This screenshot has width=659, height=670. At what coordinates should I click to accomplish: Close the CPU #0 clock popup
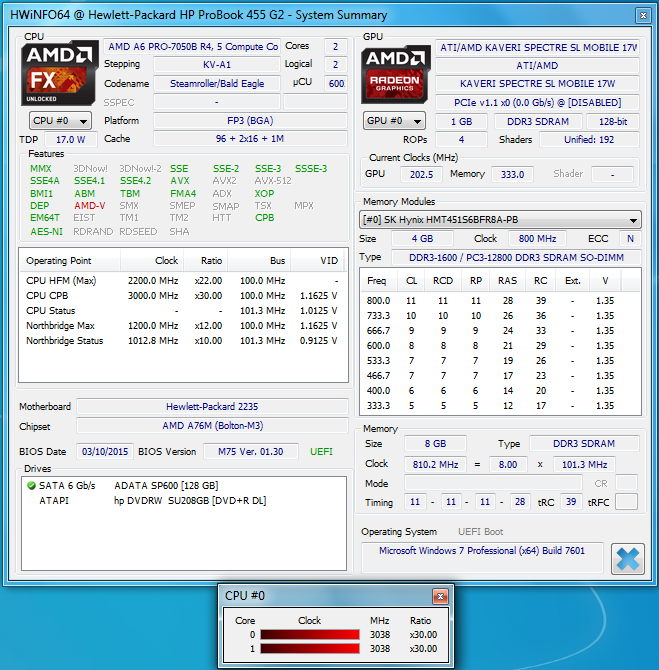439,596
